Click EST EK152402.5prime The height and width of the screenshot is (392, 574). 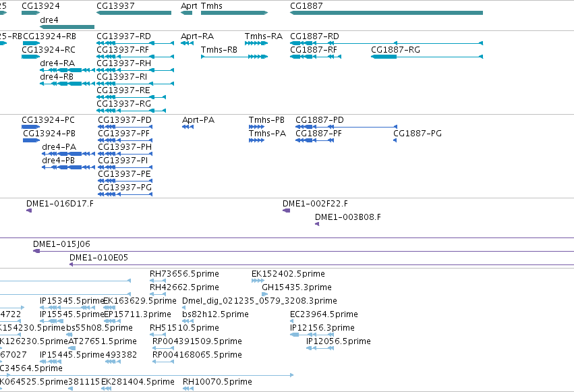tap(289, 274)
